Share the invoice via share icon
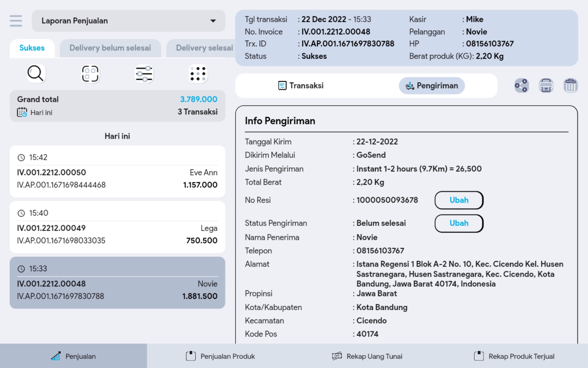 click(521, 86)
